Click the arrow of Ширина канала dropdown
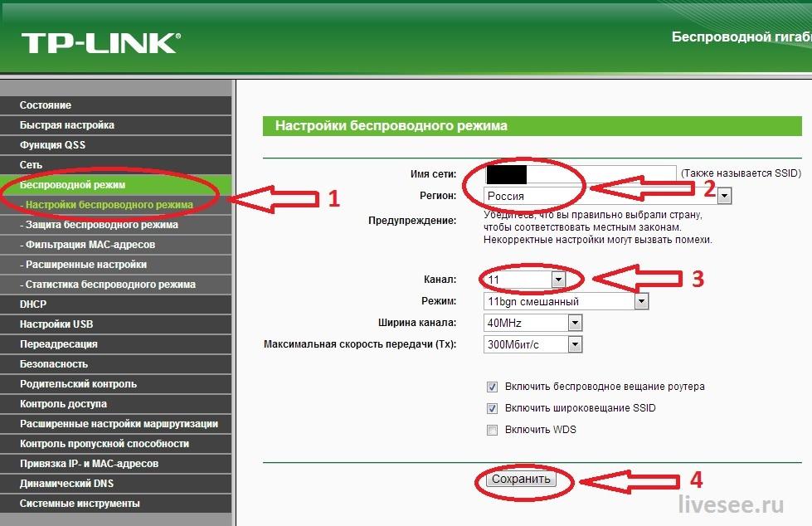 click(x=575, y=323)
